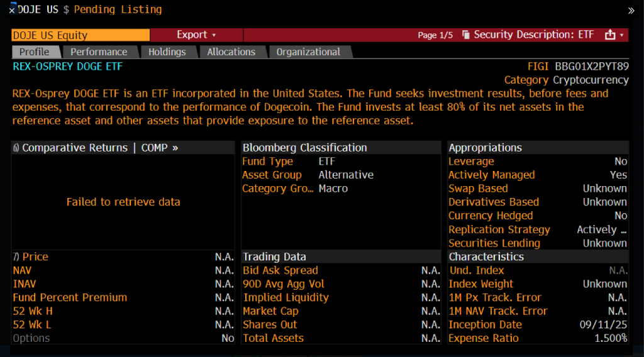The width and height of the screenshot is (644, 357).
Task: Open the Organizational tab
Action: click(x=308, y=52)
